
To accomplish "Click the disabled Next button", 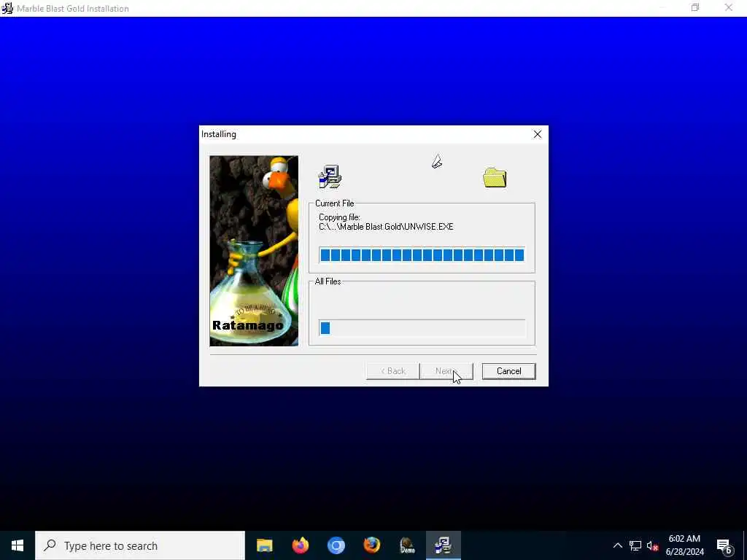I will pyautogui.click(x=446, y=371).
